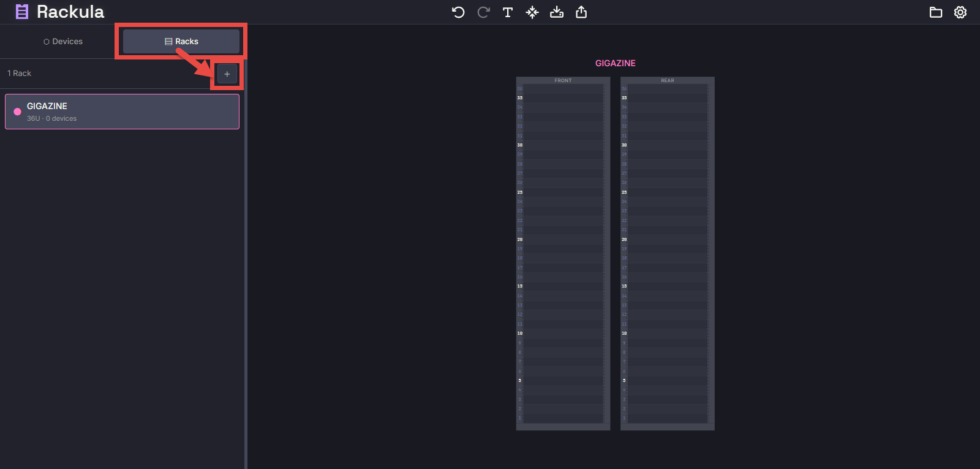This screenshot has height=469, width=980.
Task: Select the T text tool icon
Action: (508, 12)
